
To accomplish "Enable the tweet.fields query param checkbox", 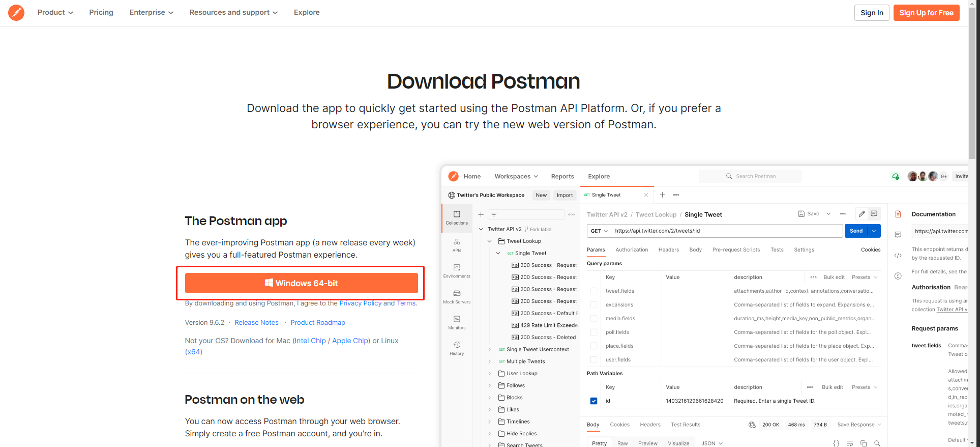I will click(x=593, y=291).
